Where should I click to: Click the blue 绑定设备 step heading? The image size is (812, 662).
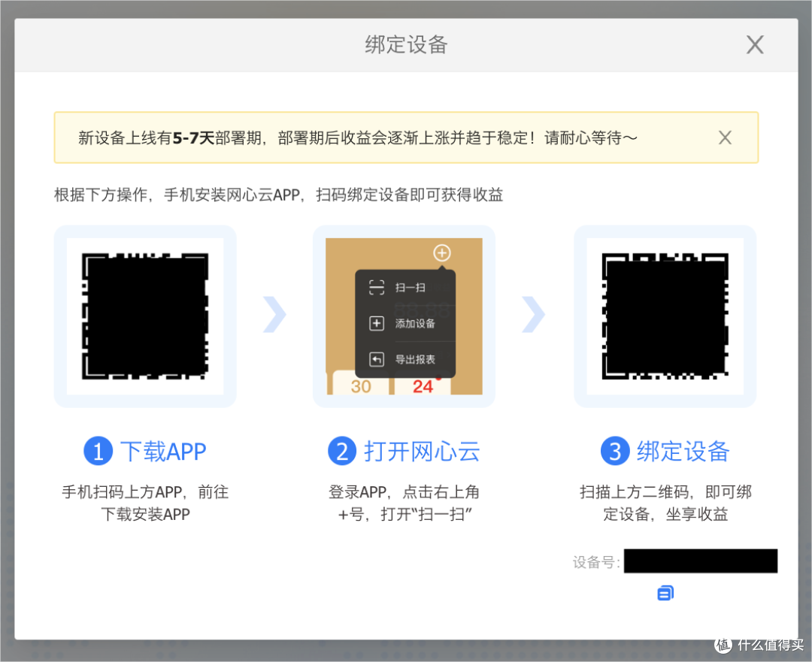click(665, 452)
